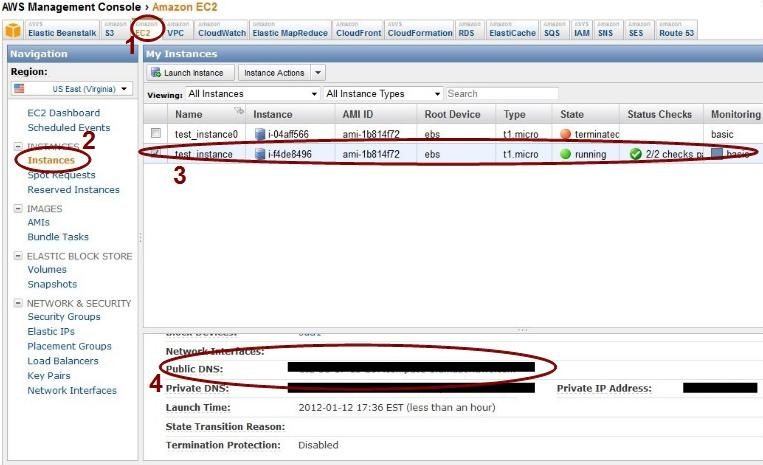
Task: Go to the CloudWatch tab
Action: tap(221, 30)
